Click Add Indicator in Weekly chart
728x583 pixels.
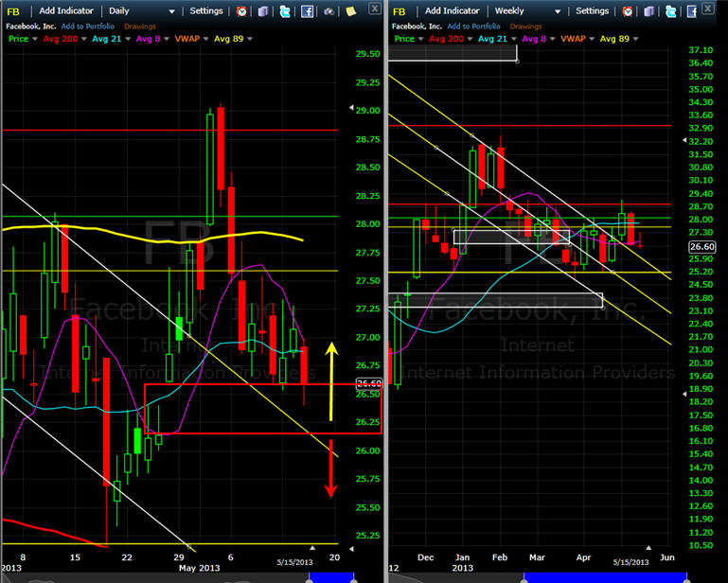pos(452,10)
